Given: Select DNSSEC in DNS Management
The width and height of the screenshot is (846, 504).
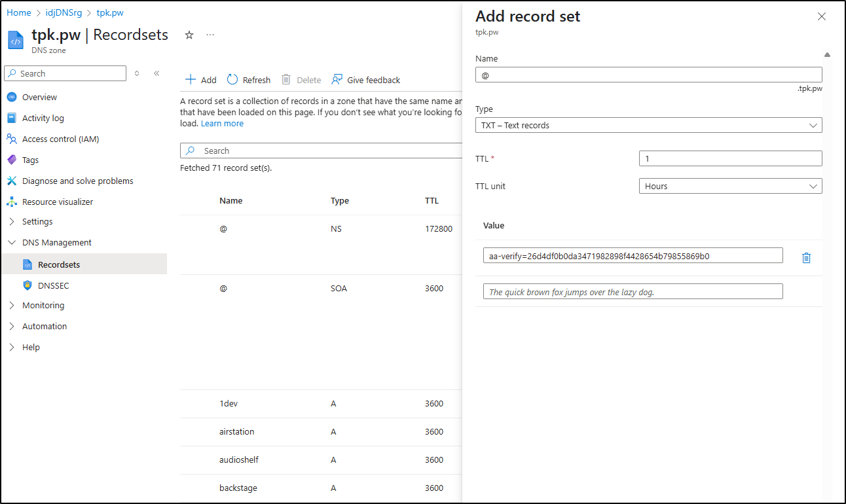Looking at the screenshot, I should pyautogui.click(x=52, y=285).
